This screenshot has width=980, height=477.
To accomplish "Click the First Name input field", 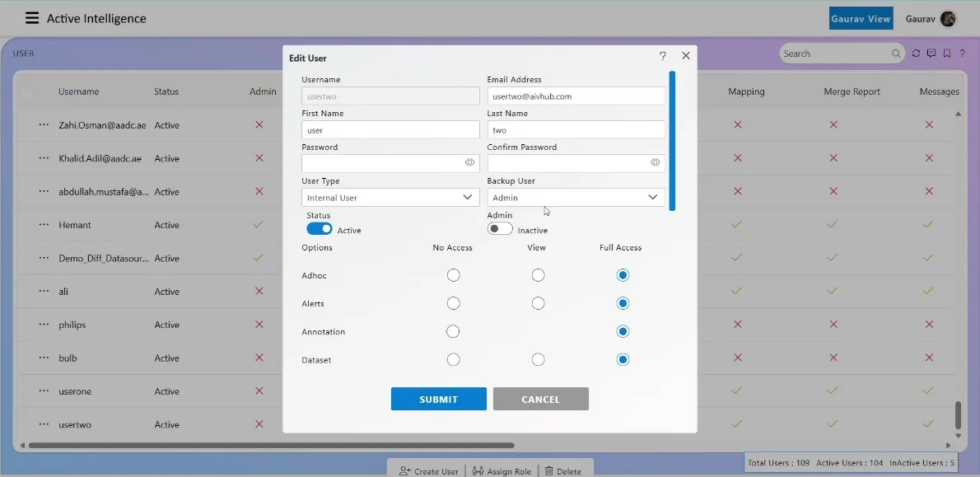I will (x=390, y=130).
